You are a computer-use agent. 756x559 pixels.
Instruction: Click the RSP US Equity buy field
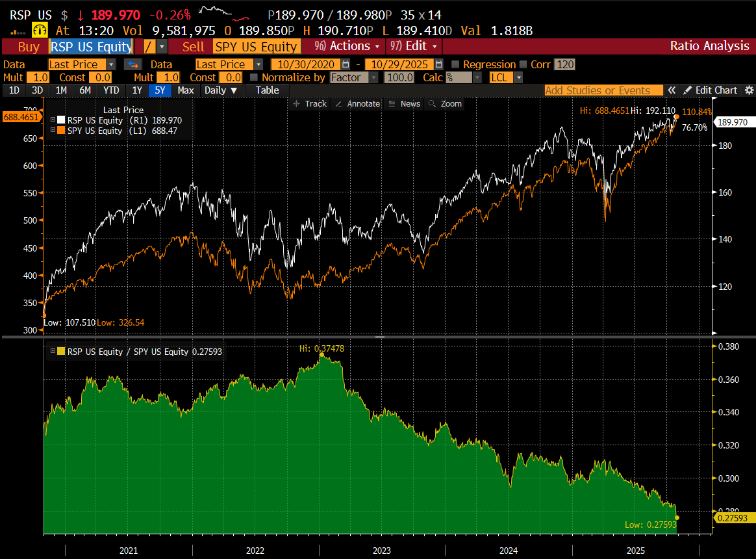coord(91,47)
